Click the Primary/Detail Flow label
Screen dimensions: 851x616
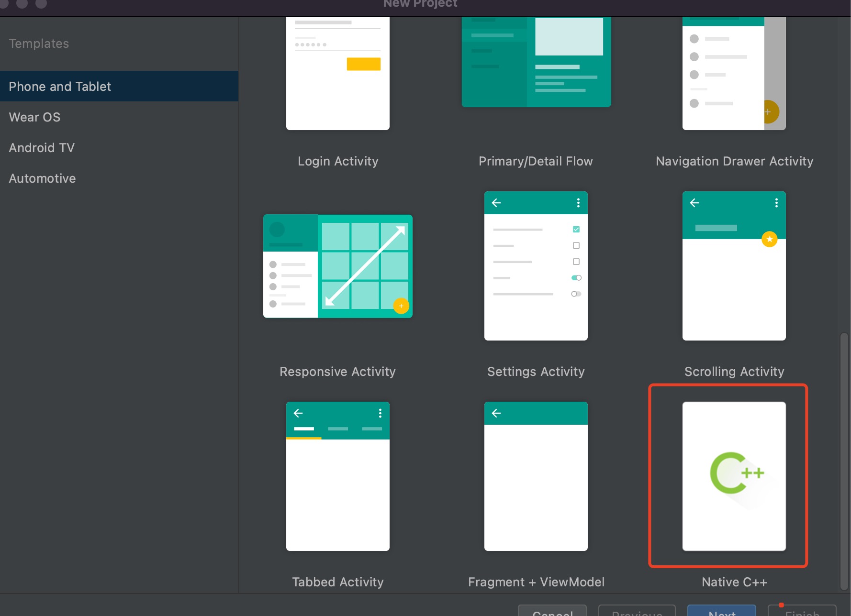click(x=536, y=161)
